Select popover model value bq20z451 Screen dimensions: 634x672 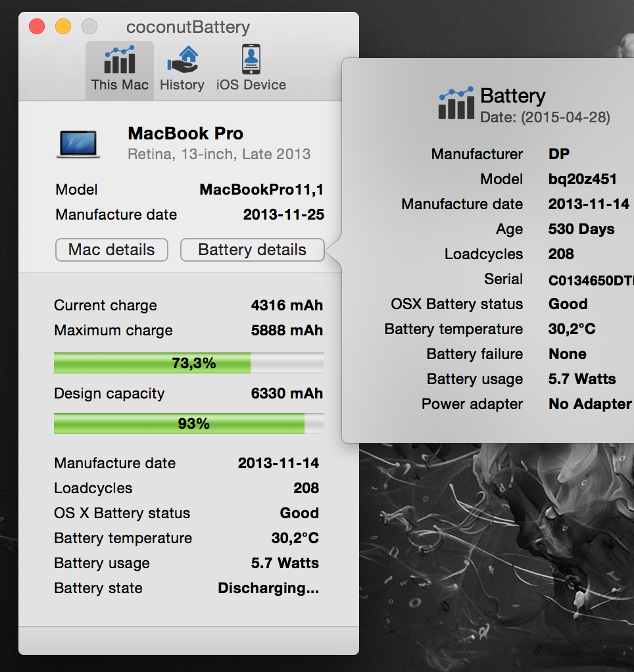(x=583, y=179)
